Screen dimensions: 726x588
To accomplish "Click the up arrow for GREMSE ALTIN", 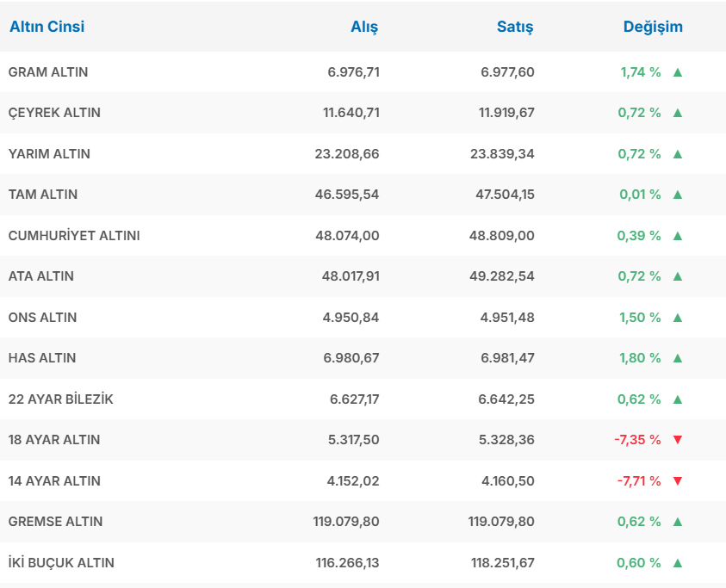I will [x=677, y=522].
